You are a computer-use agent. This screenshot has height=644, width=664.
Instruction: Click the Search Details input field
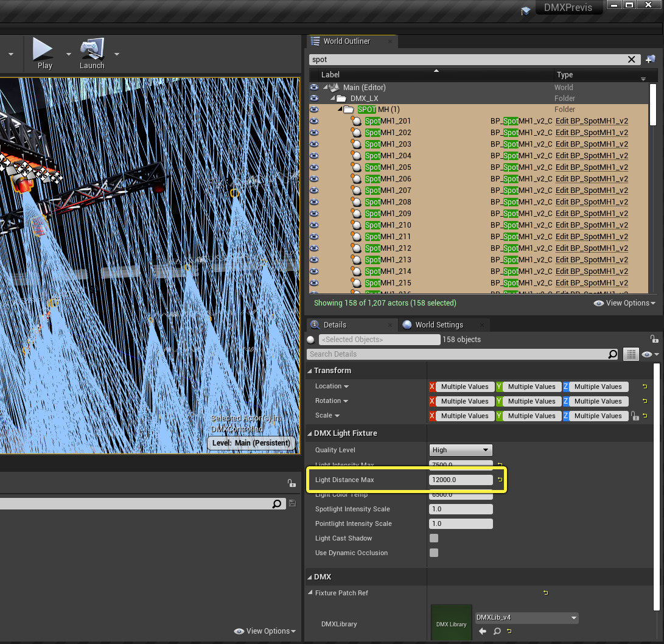click(456, 354)
